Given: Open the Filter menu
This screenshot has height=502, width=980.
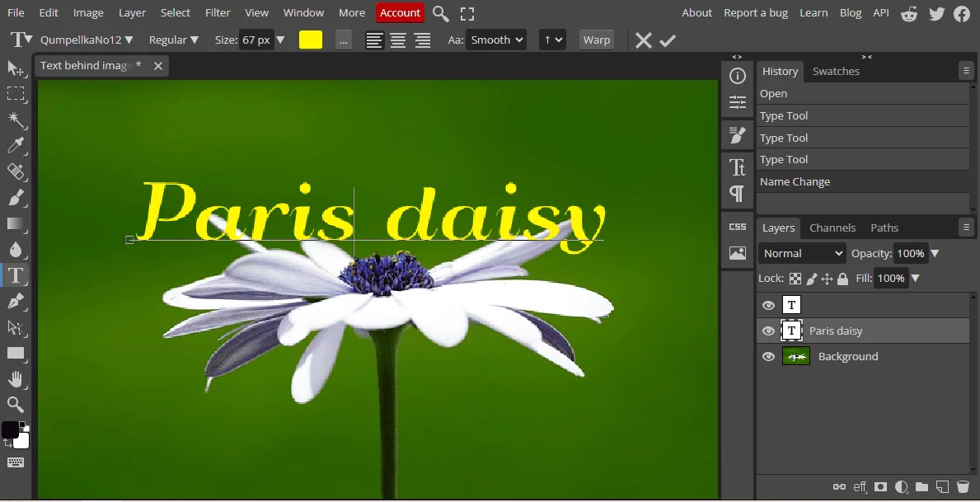Looking at the screenshot, I should (x=218, y=12).
